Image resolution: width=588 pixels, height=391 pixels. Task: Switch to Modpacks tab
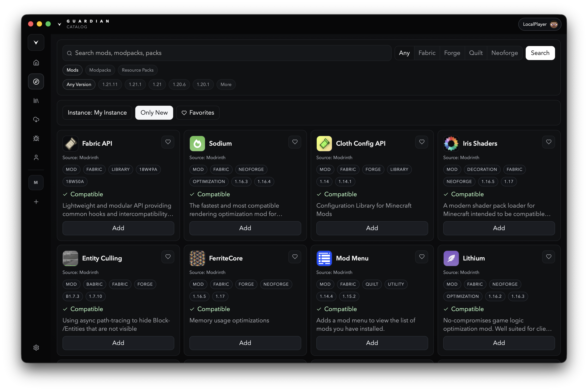coord(100,70)
